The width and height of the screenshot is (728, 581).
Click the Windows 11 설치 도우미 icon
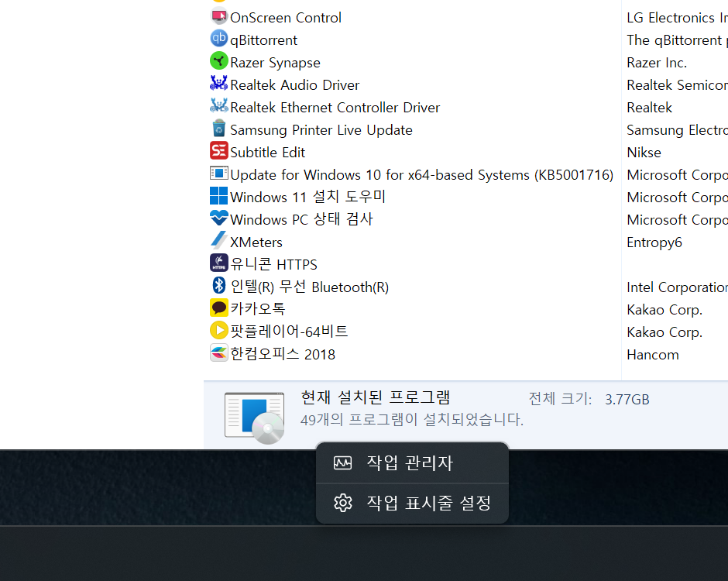[x=218, y=195]
